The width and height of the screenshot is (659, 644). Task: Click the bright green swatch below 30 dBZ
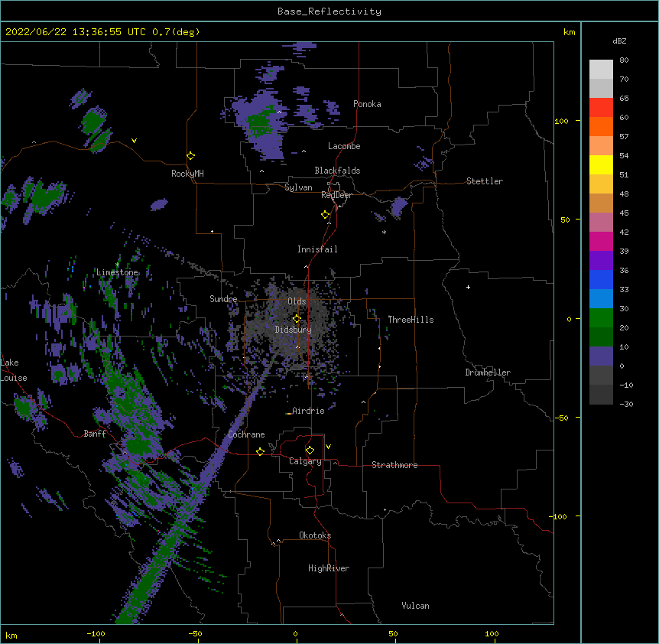pyautogui.click(x=601, y=318)
